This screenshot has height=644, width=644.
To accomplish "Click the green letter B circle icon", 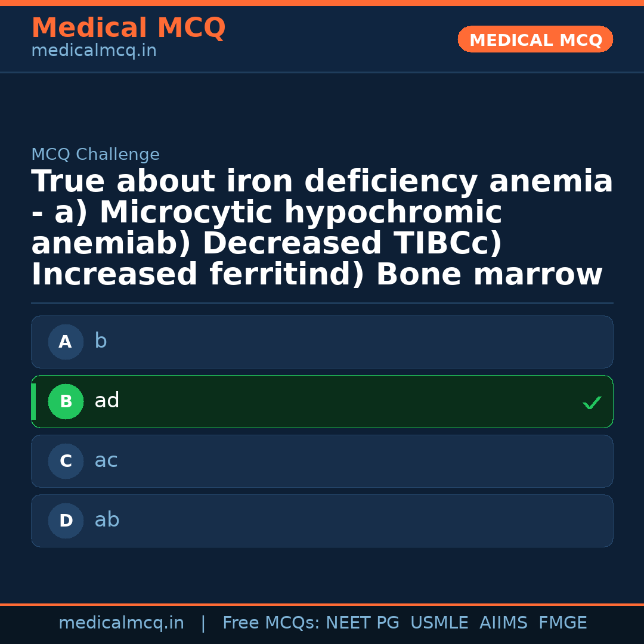I will point(66,402).
